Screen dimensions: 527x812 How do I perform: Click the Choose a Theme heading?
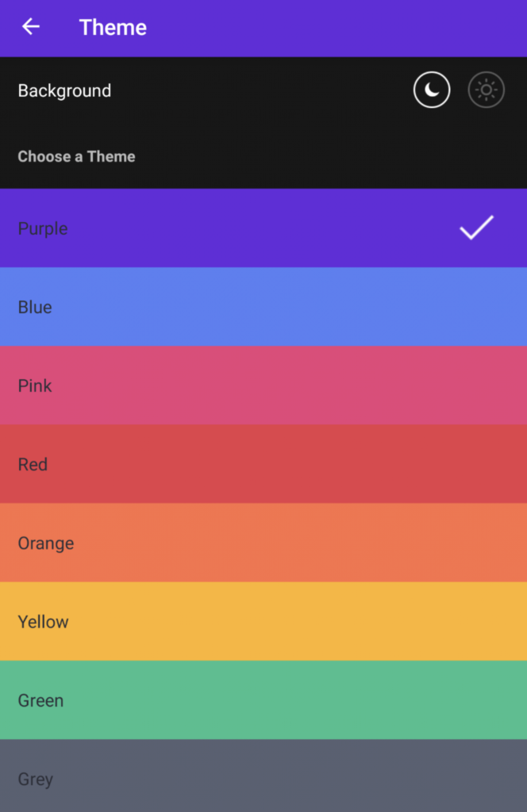(x=77, y=156)
